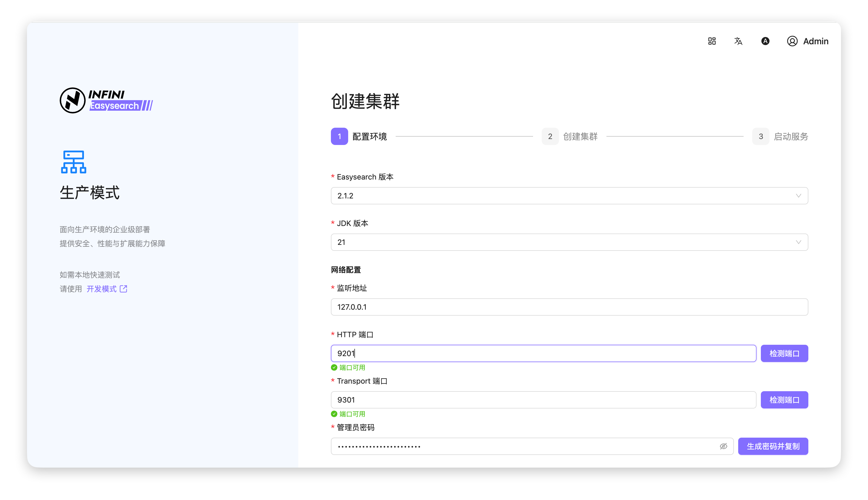Click the Admin user avatar icon
868x500 pixels.
tap(792, 41)
